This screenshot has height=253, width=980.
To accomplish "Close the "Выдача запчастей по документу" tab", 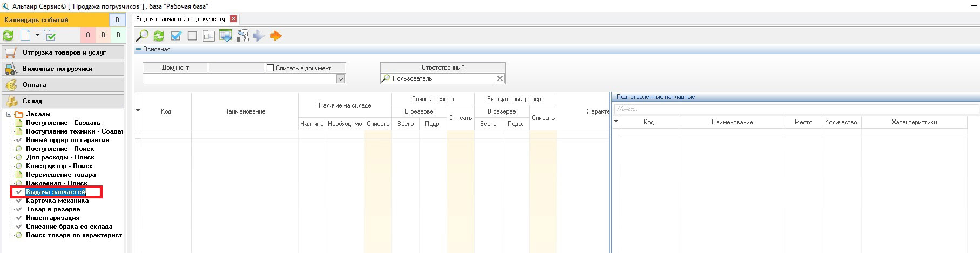I will [233, 19].
